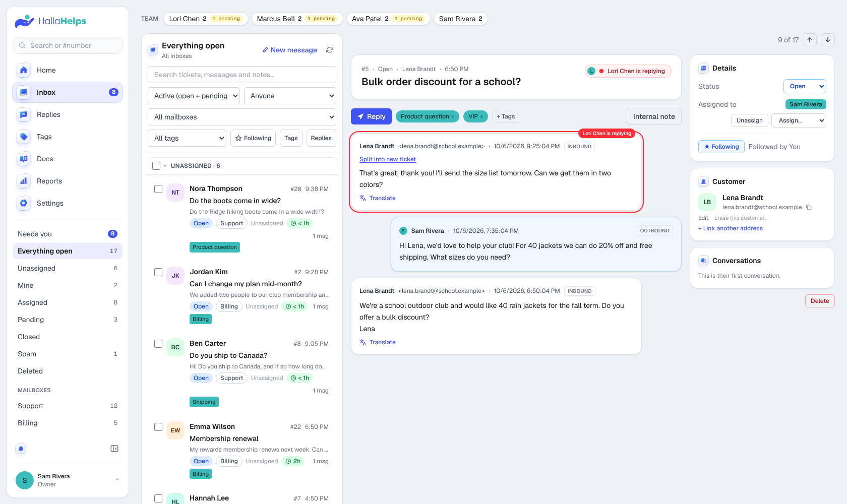847x504 pixels.
Task: Expand Sam Rivera account menu
Action: tap(68, 480)
